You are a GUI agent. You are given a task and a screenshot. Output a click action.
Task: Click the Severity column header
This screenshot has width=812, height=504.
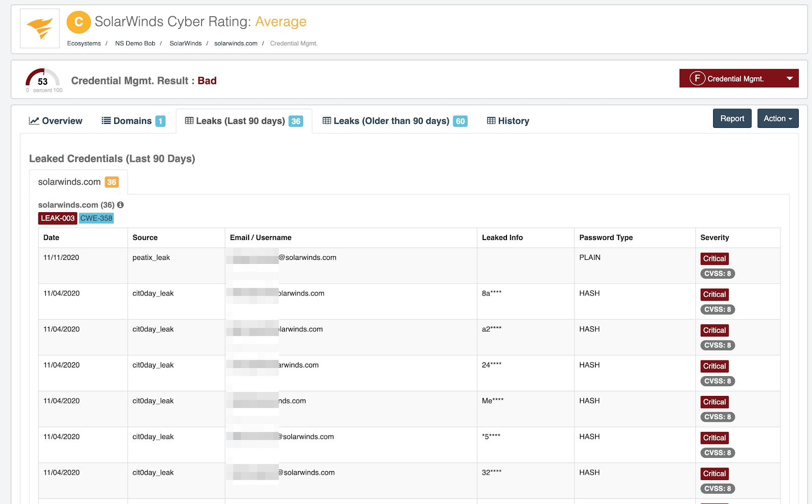tap(715, 238)
